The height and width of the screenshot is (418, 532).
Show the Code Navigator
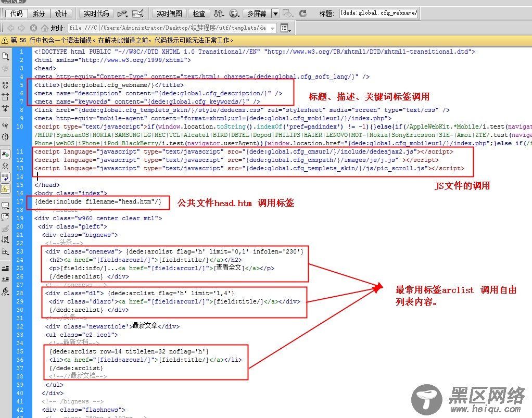tap(5, 69)
